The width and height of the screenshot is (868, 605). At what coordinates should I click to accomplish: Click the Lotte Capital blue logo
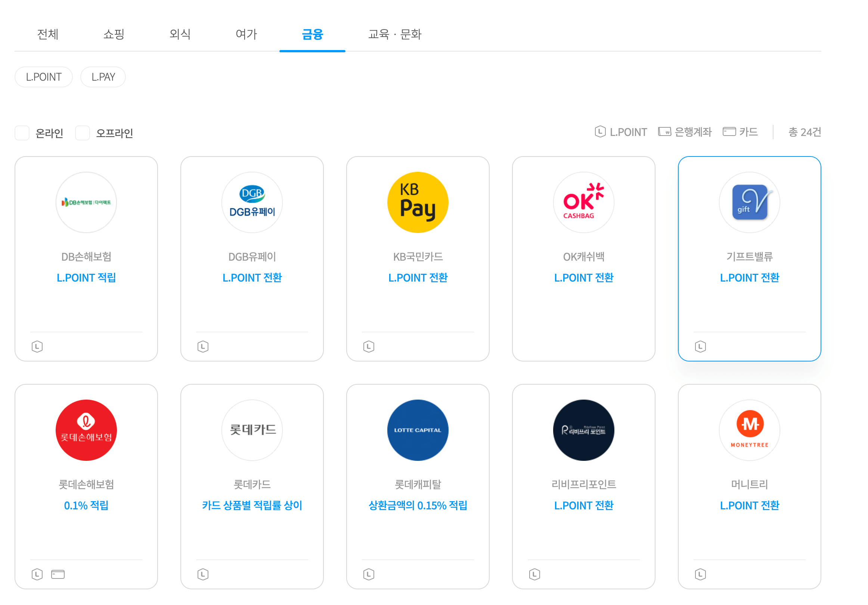[x=417, y=430]
